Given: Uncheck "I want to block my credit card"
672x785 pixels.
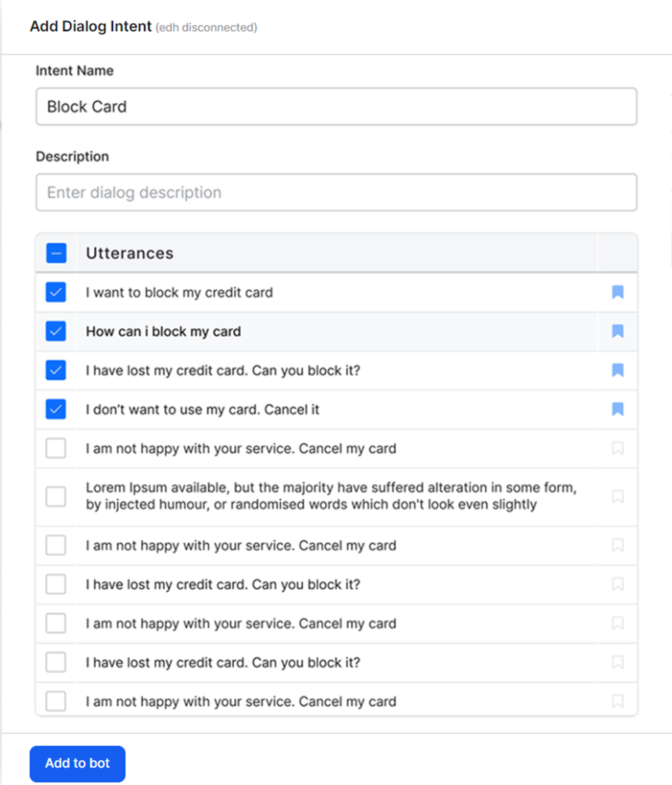Looking at the screenshot, I should pyautogui.click(x=56, y=292).
